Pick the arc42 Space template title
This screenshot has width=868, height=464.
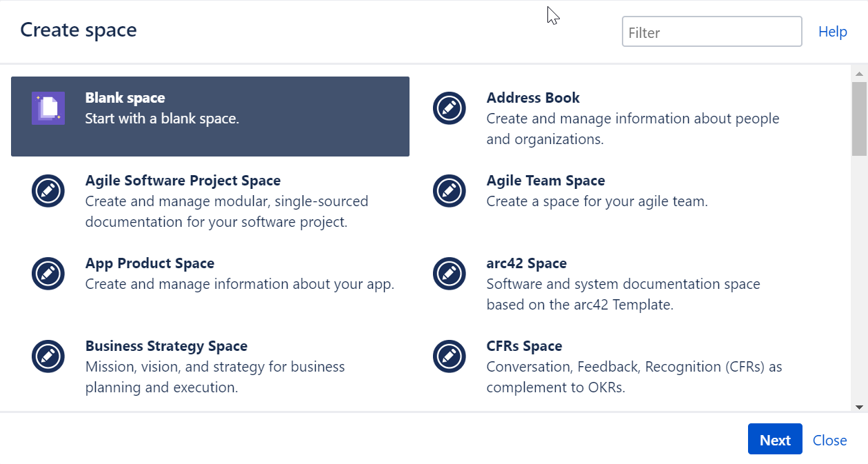pos(526,263)
